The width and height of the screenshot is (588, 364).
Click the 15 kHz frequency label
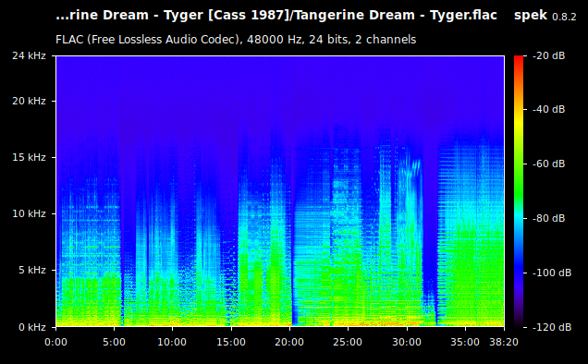point(29,157)
